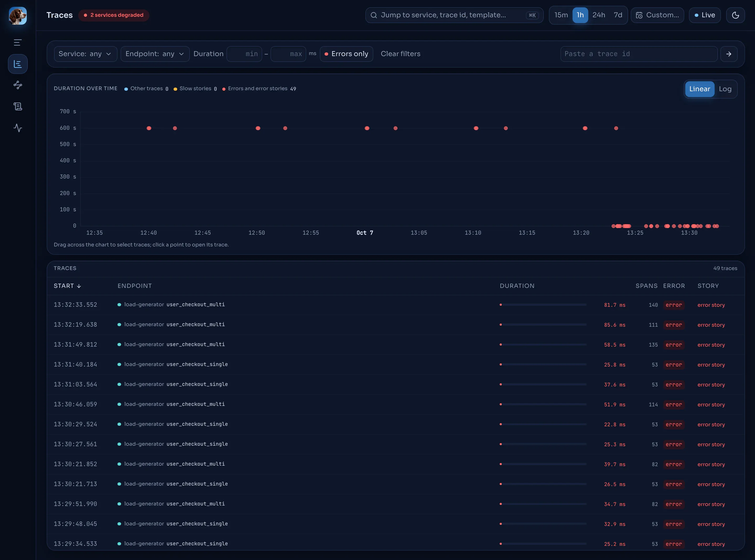Click duration bar of 13:30:46.059 trace
This screenshot has height=560, width=755.
click(x=543, y=405)
